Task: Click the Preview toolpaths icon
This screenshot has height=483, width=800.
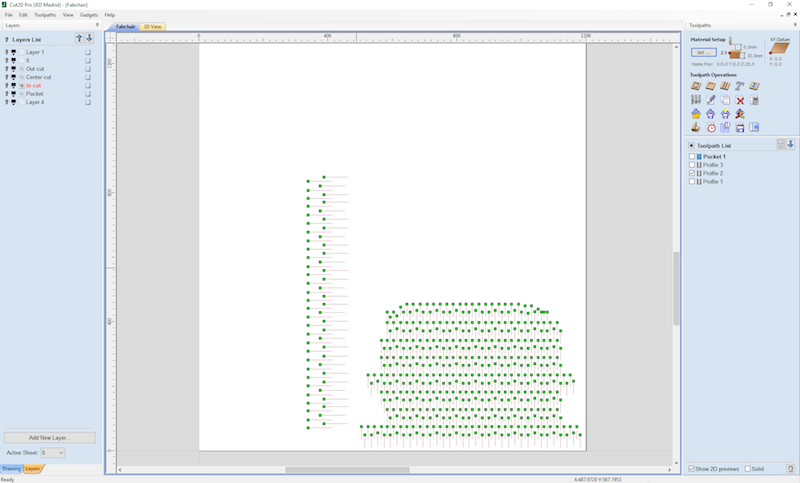Action: [x=696, y=128]
